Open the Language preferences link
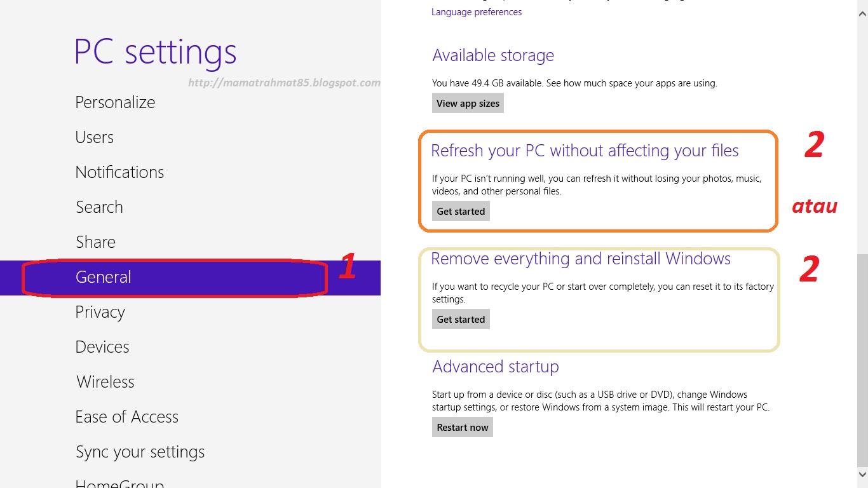The height and width of the screenshot is (488, 868). (x=477, y=12)
